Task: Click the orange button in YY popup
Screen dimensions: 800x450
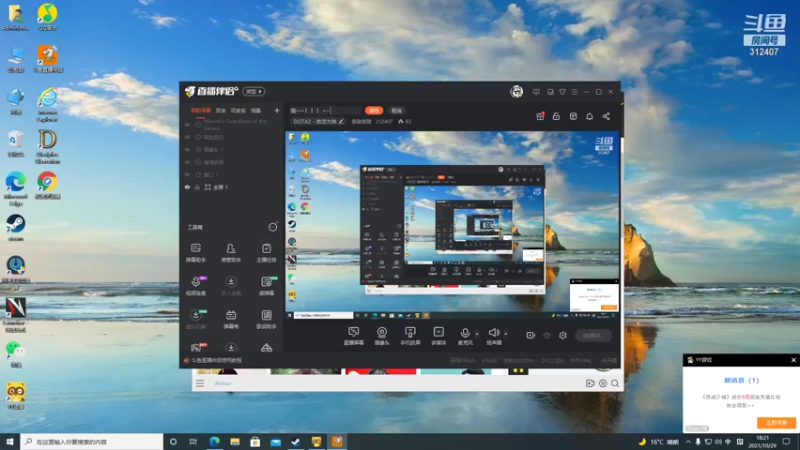Action: (776, 423)
